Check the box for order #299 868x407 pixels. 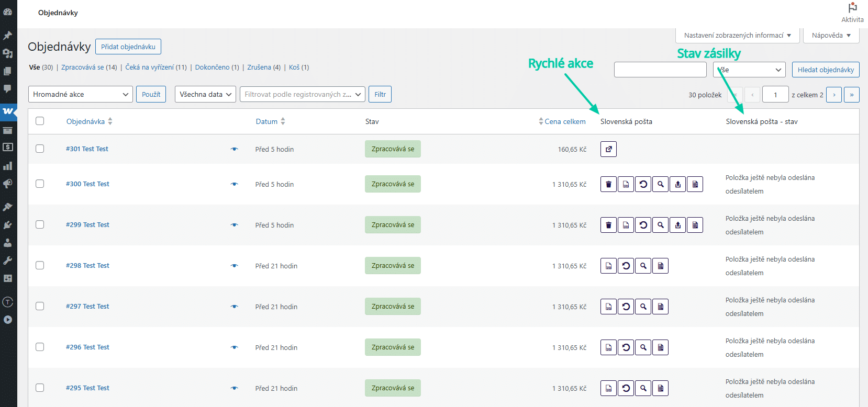pyautogui.click(x=40, y=224)
